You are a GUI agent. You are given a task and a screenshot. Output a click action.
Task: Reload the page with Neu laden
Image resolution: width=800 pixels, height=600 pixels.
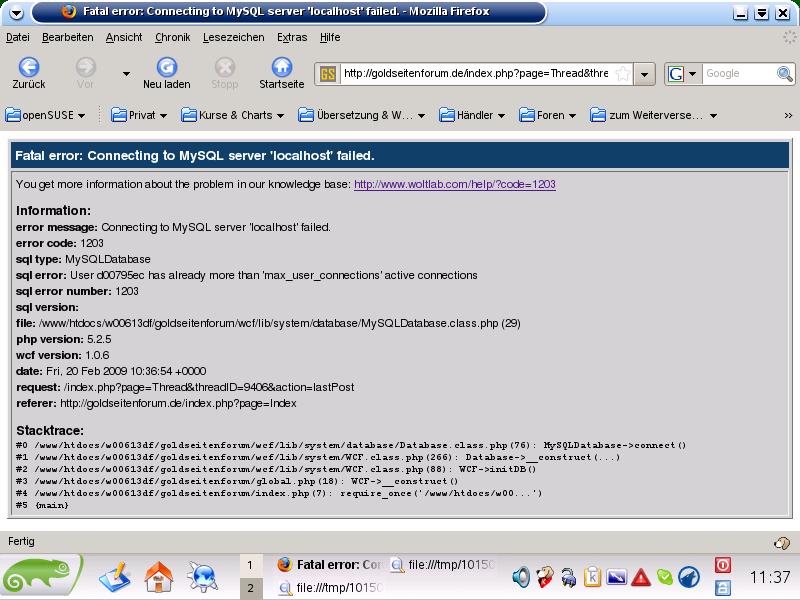pos(166,73)
